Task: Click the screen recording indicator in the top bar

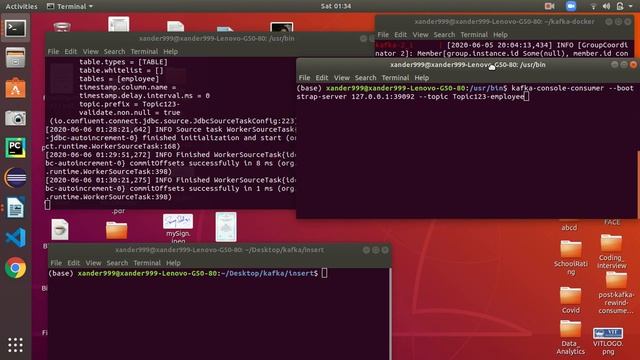Action: 549,6
